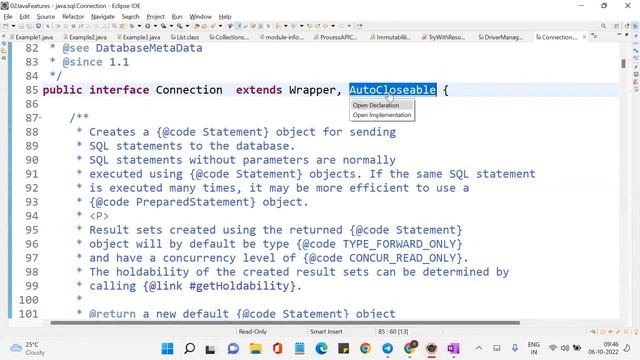
Task: Click the Save All toolbar icon
Action: (29, 26)
